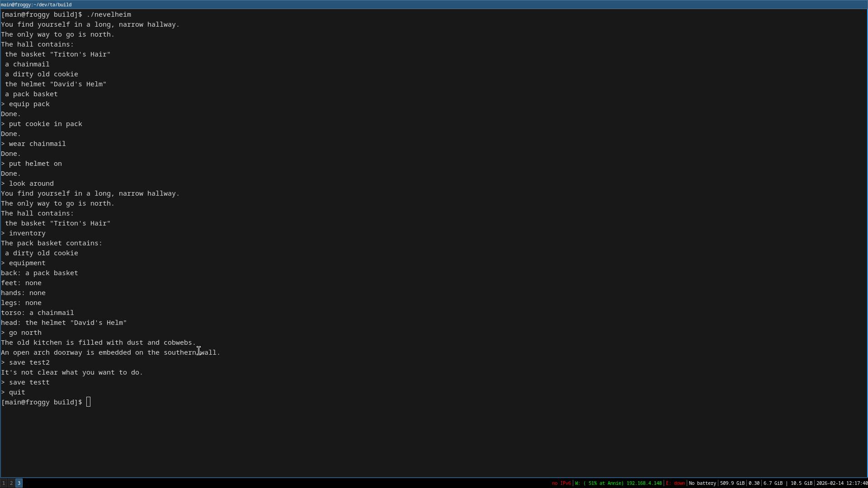Click the wireless status showing Annie network

point(618,483)
